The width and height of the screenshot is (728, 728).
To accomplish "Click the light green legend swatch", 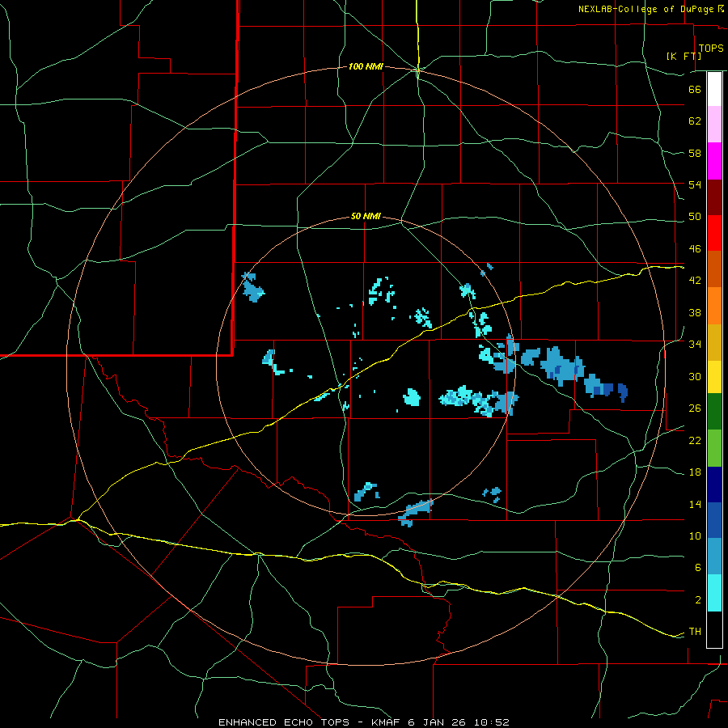I will (x=714, y=448).
